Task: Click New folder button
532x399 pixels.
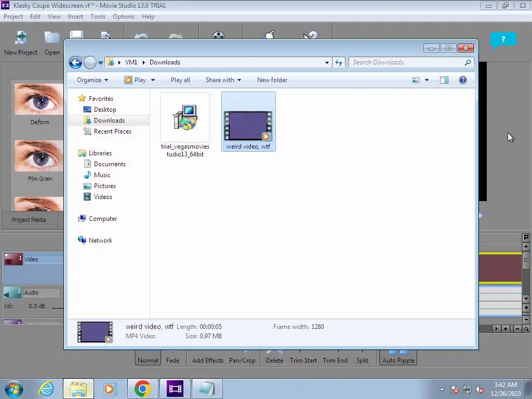Action: click(272, 80)
